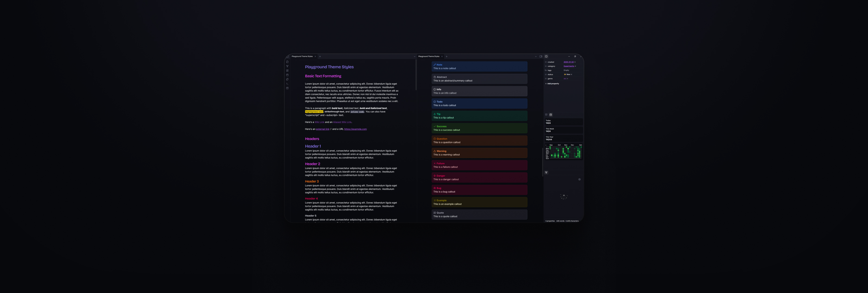Remove the Art value from genre
Screen dimensions: 868x293
[567, 79]
